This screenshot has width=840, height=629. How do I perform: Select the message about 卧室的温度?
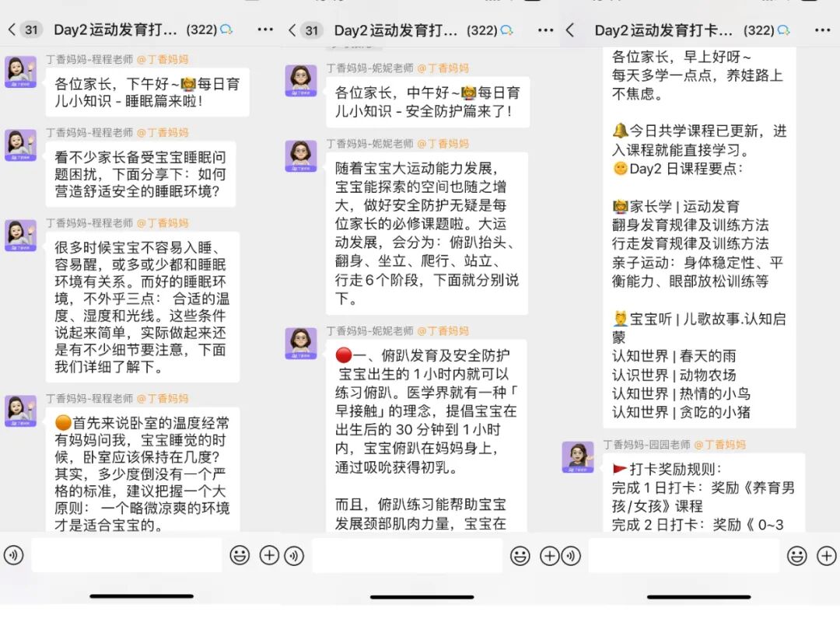click(142, 470)
